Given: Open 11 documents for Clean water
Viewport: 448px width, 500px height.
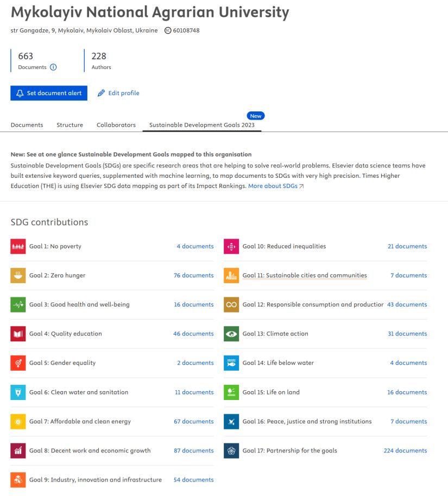Looking at the screenshot, I should click(x=194, y=392).
